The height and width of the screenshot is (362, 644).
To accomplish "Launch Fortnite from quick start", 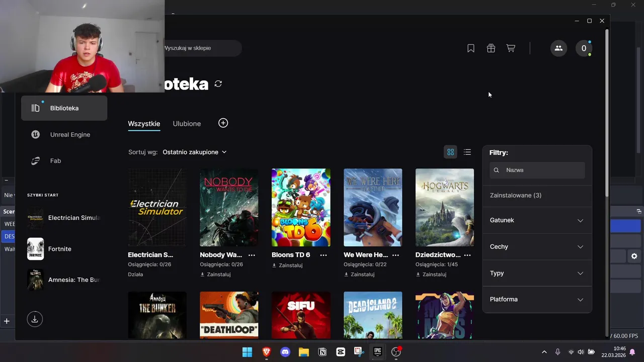I will 64,249.
